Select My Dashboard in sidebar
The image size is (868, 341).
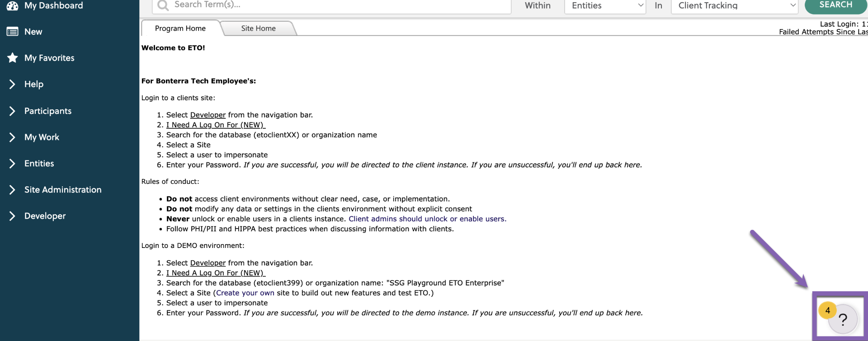point(53,5)
